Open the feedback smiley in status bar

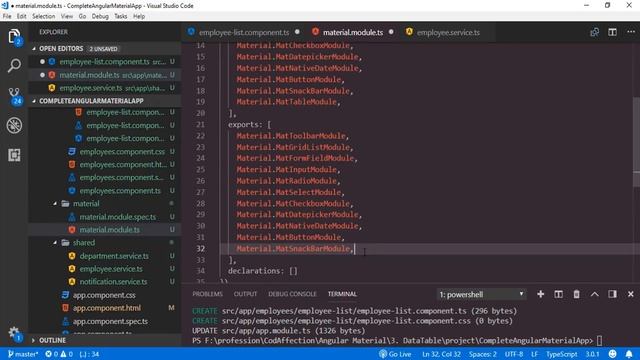point(612,354)
